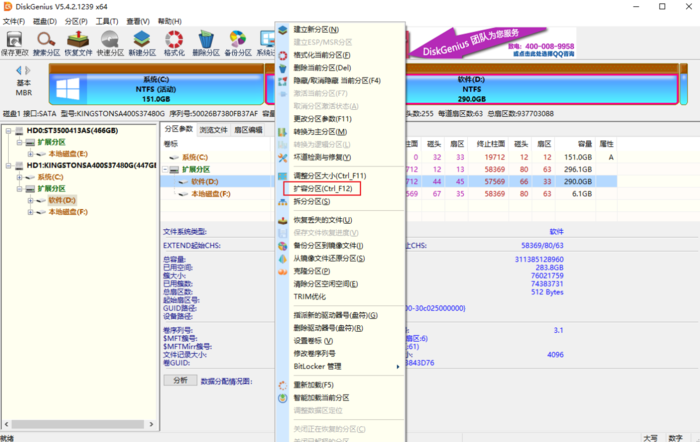The image size is (700, 442).
Task: Click the Capacity (容量) column header
Action: (584, 144)
